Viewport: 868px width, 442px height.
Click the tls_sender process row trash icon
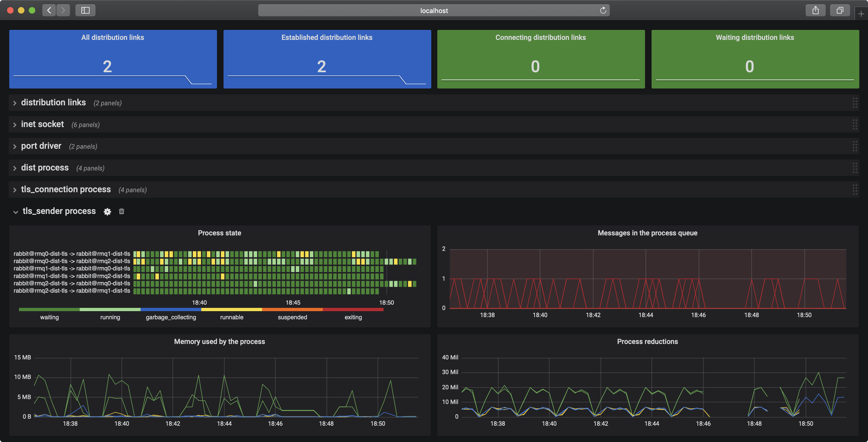point(122,211)
